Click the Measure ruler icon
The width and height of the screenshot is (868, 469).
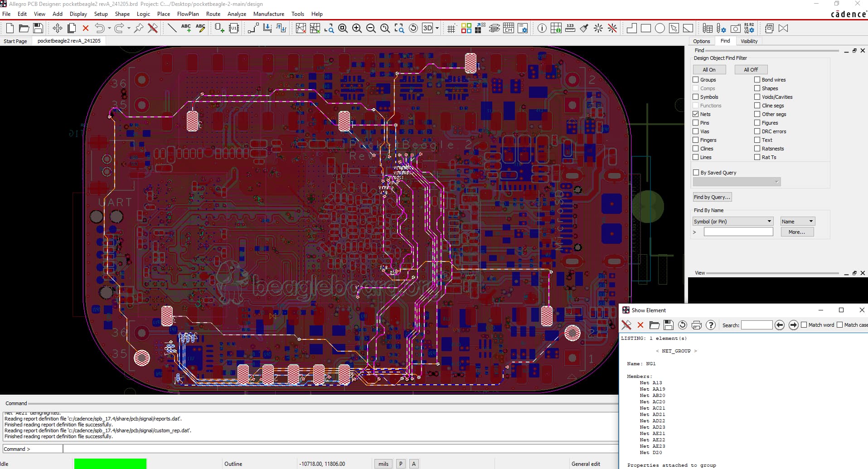click(570, 29)
